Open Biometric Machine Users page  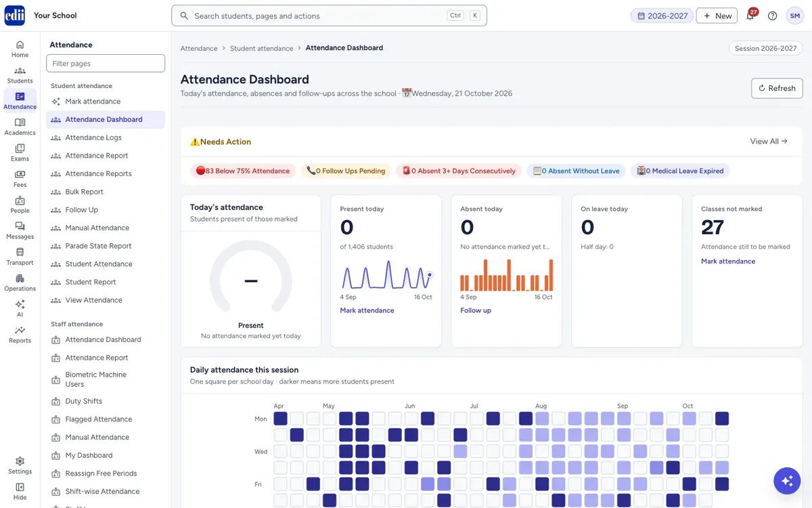click(106, 379)
